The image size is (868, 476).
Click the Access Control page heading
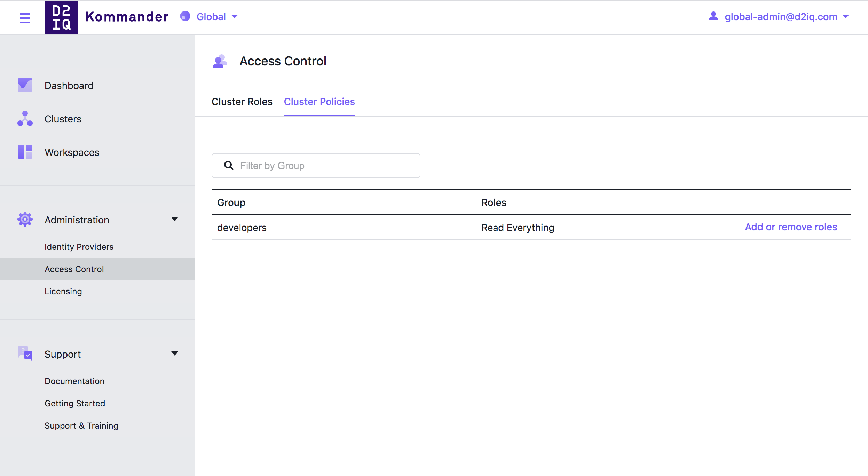click(x=283, y=61)
